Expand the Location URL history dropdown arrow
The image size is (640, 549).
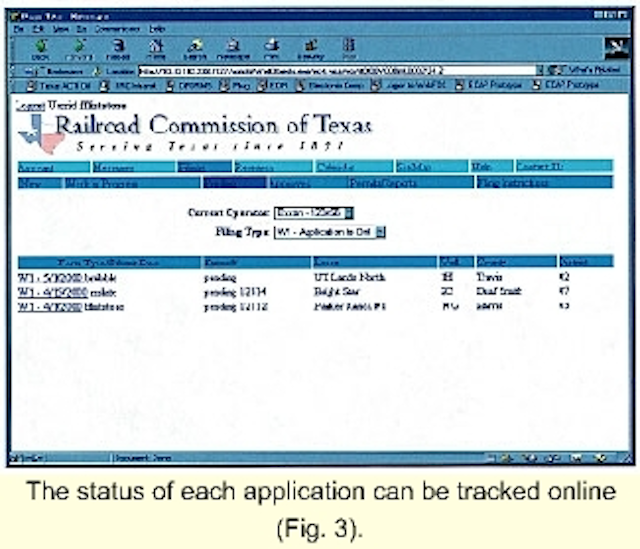pyautogui.click(x=540, y=71)
